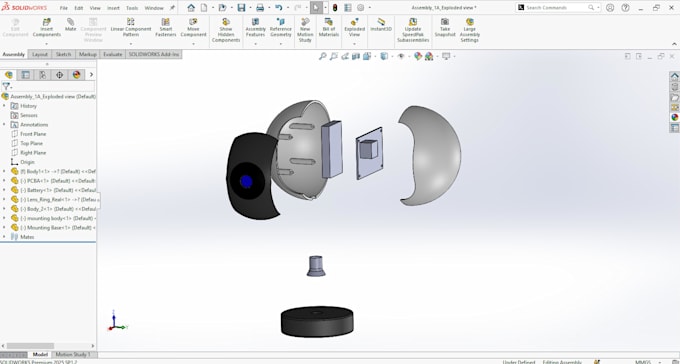Viewport: 680px width, 364px height.
Task: Switch to the SOLIDWORKS Add-Ins tab
Action: click(154, 54)
